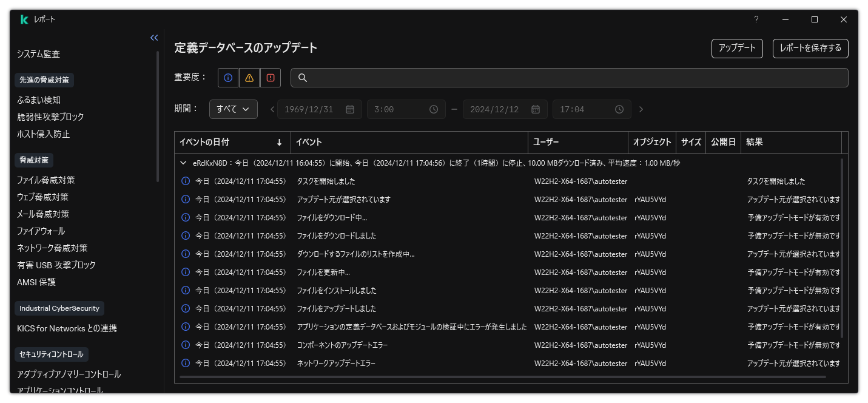868x403 pixels.
Task: Click レポートを保存する to save the report
Action: (x=810, y=49)
